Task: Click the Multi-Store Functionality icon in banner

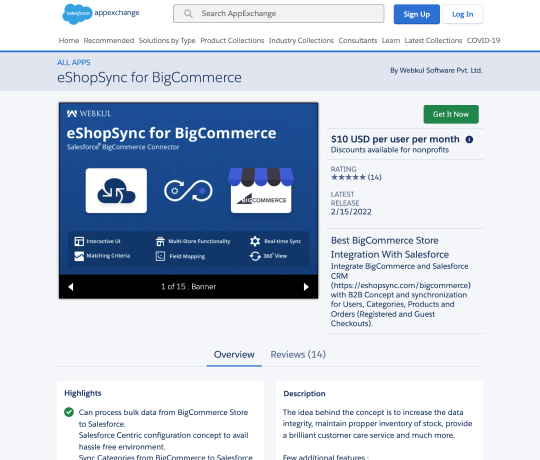Action: pyautogui.click(x=160, y=241)
